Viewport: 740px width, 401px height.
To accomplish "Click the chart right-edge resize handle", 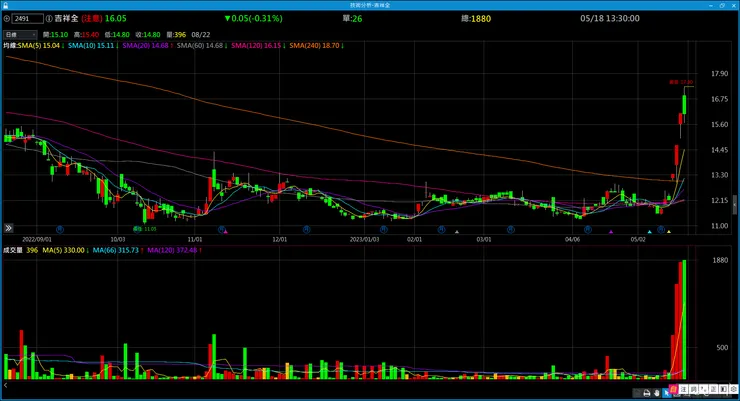I will pos(734,205).
